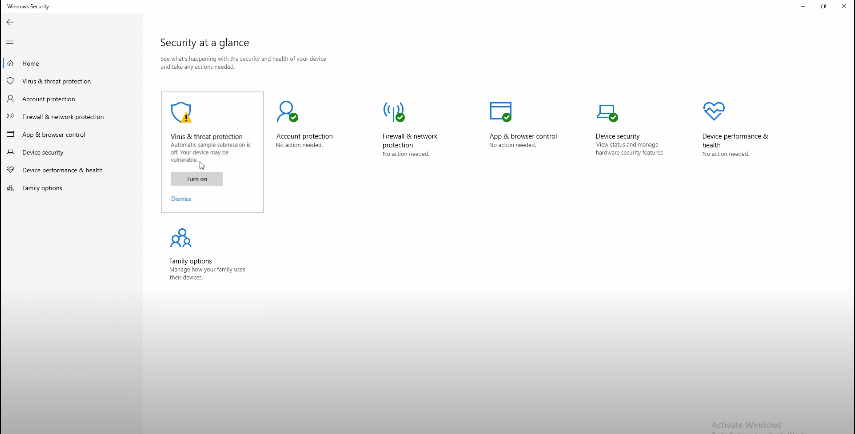
Task: Open Account protection sidebar item
Action: point(49,99)
